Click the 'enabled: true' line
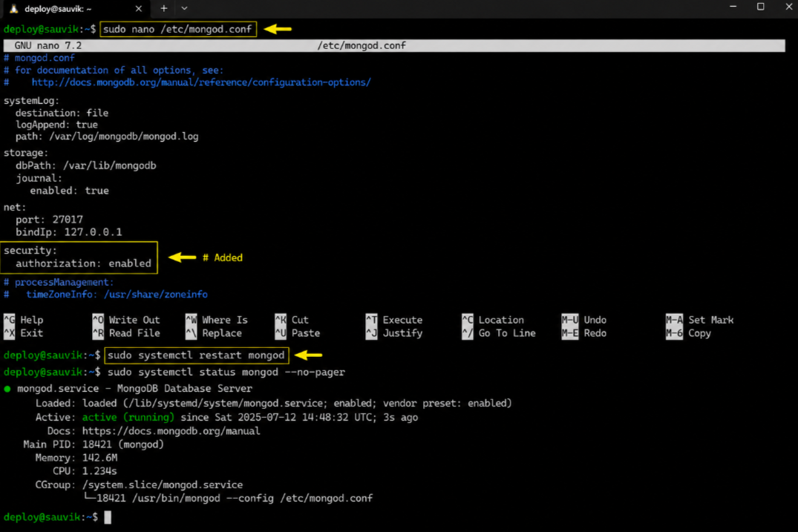The image size is (798, 532). click(x=69, y=190)
